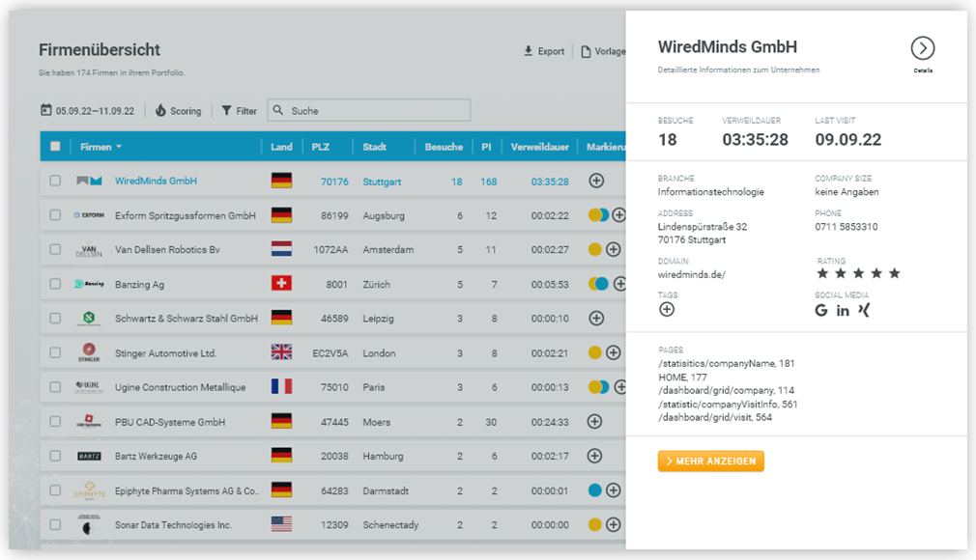Open the Stuttgart city link
Viewport: 976px width, 560px height.
pyautogui.click(x=382, y=182)
